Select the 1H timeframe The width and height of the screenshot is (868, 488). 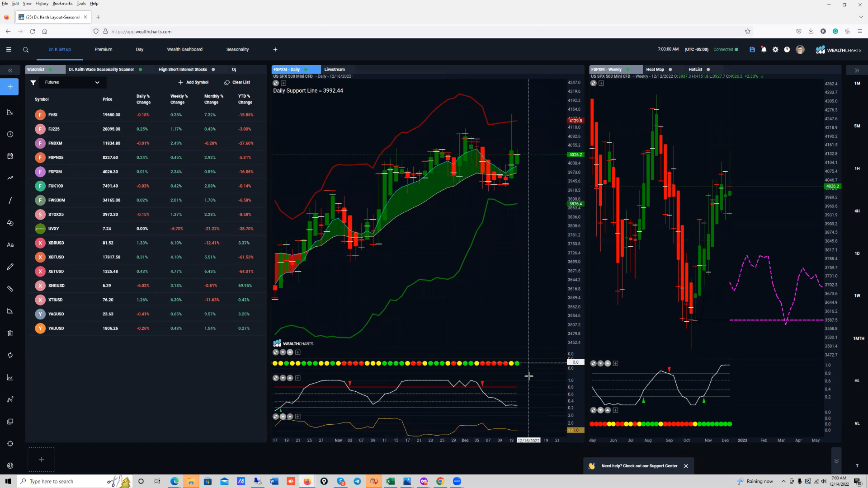(x=857, y=169)
